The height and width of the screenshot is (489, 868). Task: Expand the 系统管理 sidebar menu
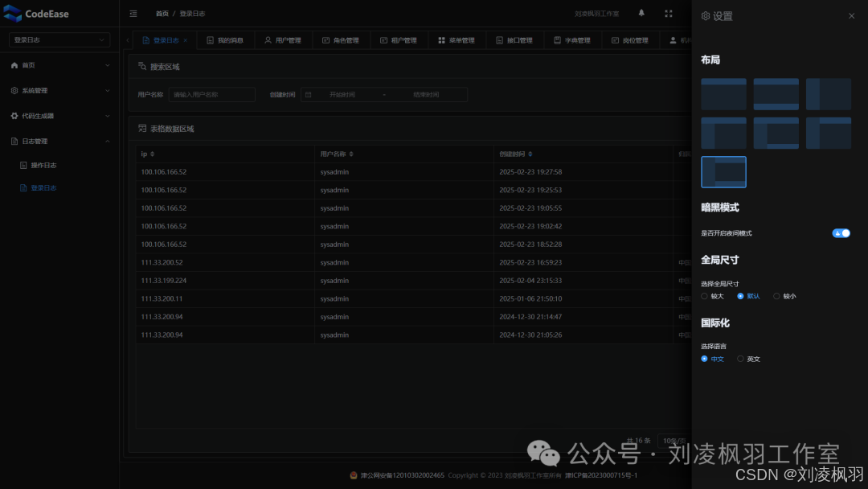coord(108,90)
